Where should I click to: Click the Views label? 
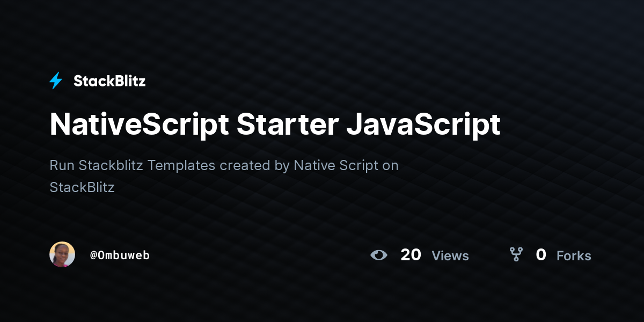pyautogui.click(x=450, y=256)
